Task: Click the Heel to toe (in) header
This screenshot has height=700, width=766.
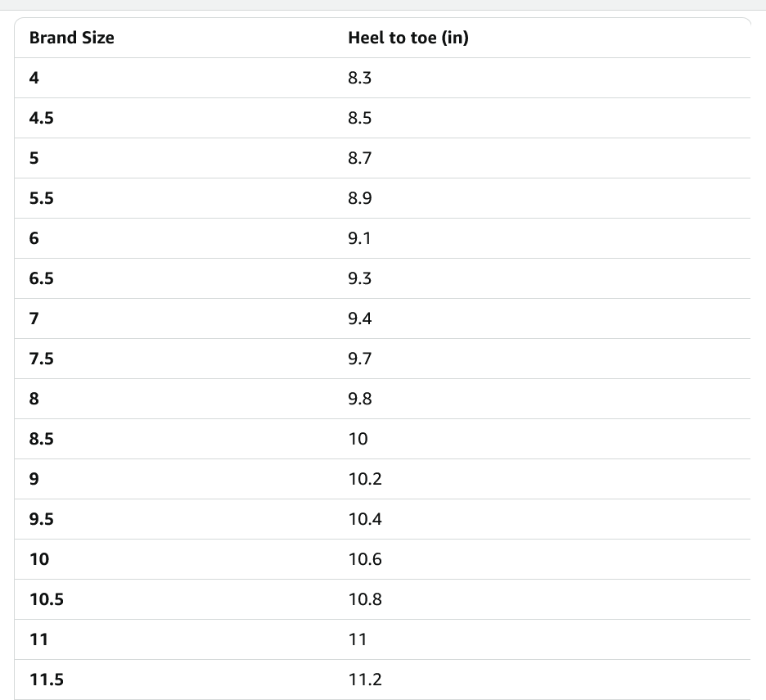Action: (408, 38)
